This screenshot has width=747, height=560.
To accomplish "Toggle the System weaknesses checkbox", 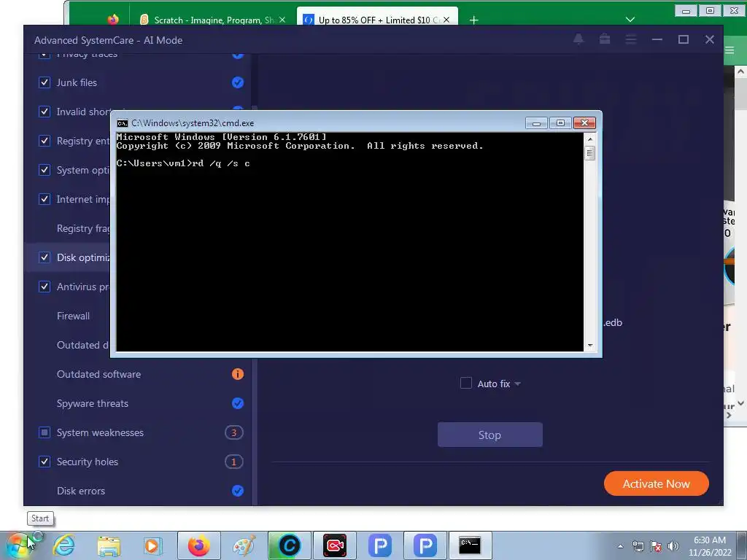I will click(44, 432).
